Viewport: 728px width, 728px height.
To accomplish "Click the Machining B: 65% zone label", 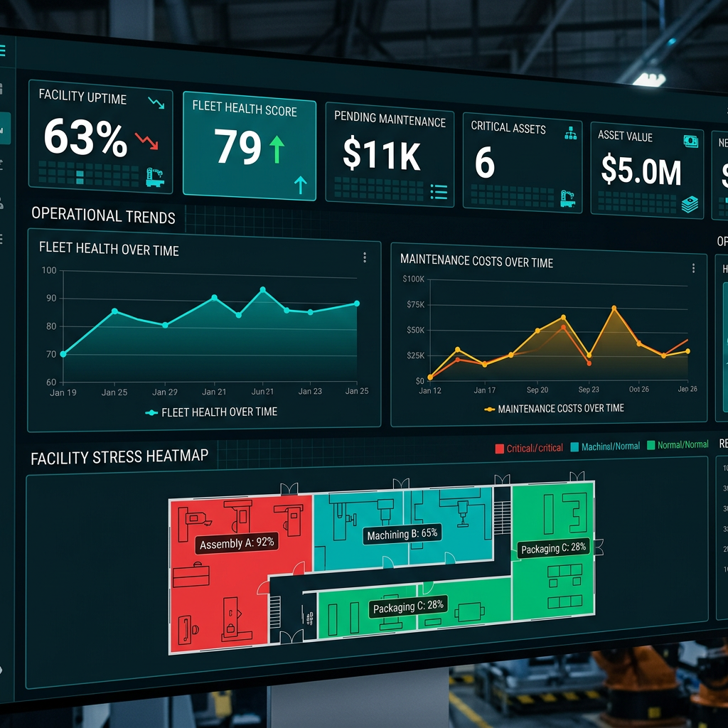I will 402,534.
